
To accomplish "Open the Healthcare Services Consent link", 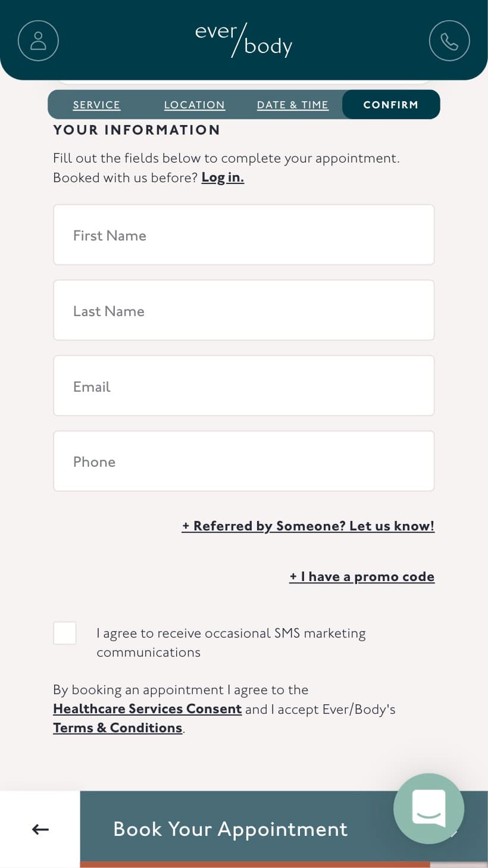I will 148,709.
